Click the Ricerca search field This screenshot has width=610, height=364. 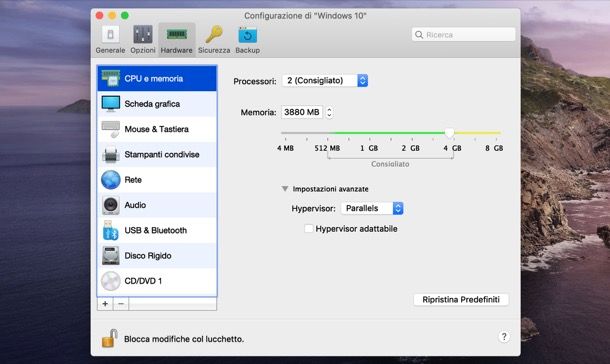point(463,35)
